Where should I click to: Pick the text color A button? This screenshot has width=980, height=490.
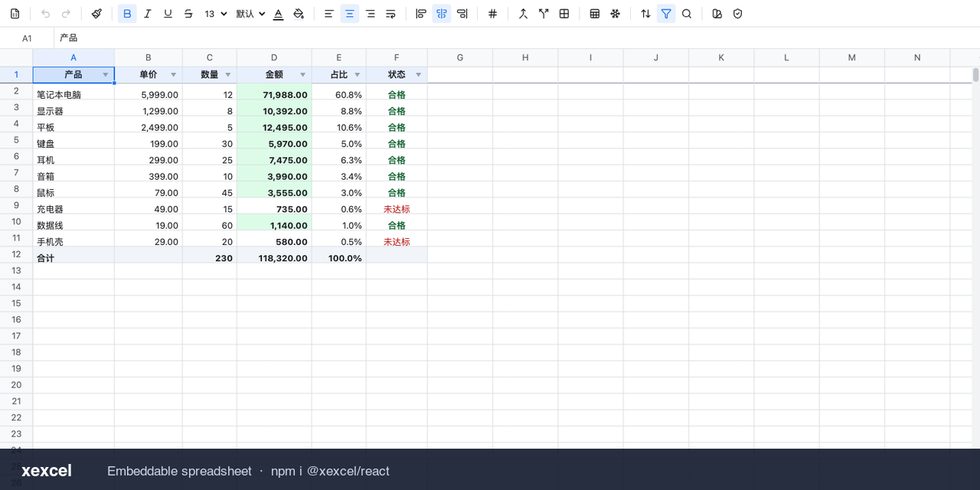pos(279,14)
